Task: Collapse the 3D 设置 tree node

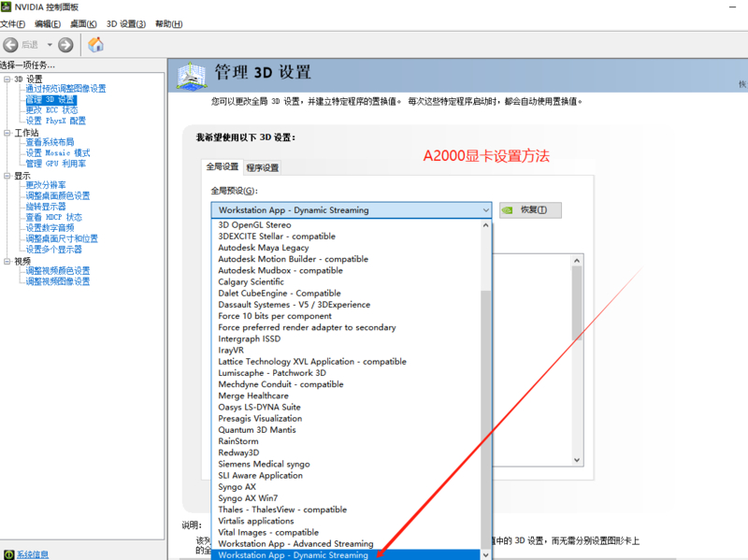Action: (x=7, y=79)
